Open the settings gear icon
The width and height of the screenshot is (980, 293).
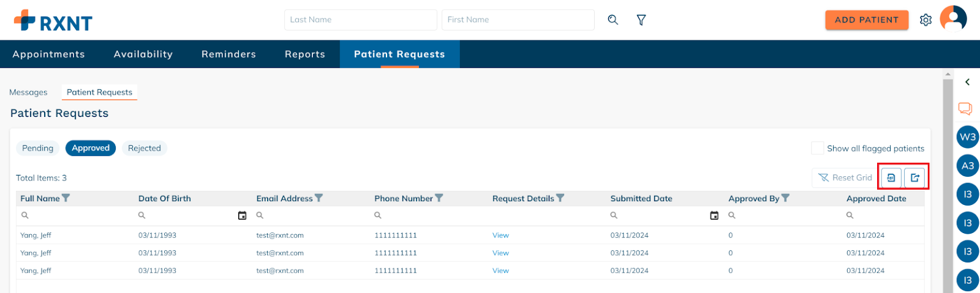point(925,20)
